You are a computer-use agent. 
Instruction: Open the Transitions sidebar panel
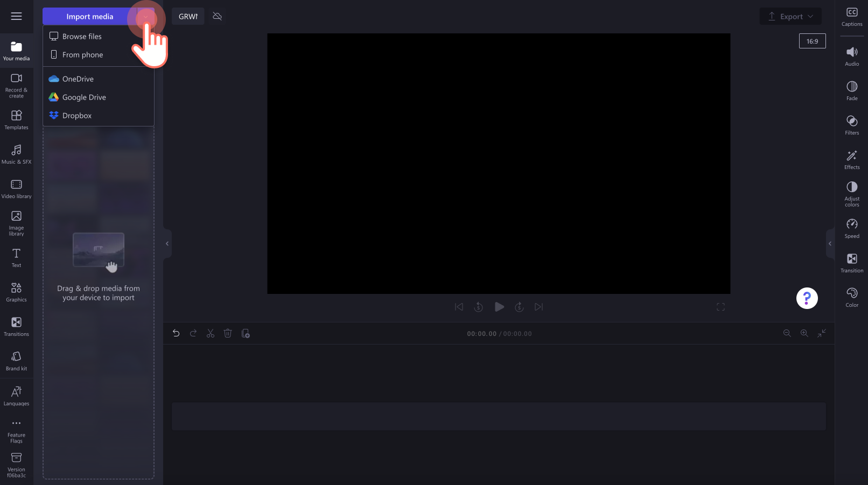(x=16, y=327)
